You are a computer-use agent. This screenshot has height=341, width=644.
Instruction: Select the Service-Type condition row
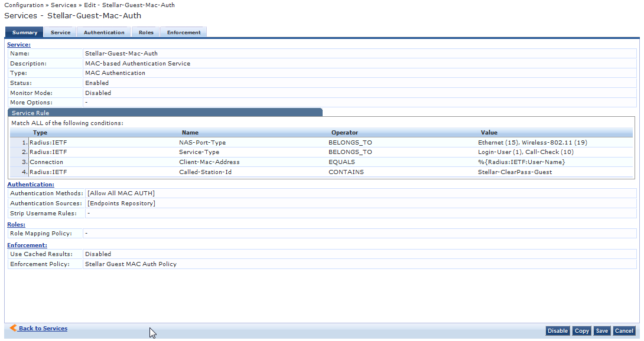(x=199, y=152)
